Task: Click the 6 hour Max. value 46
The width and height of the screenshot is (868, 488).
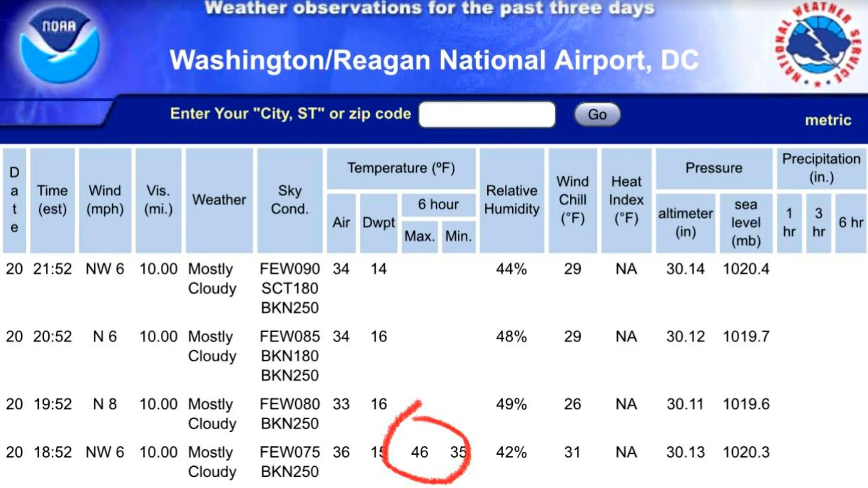Action: click(420, 452)
